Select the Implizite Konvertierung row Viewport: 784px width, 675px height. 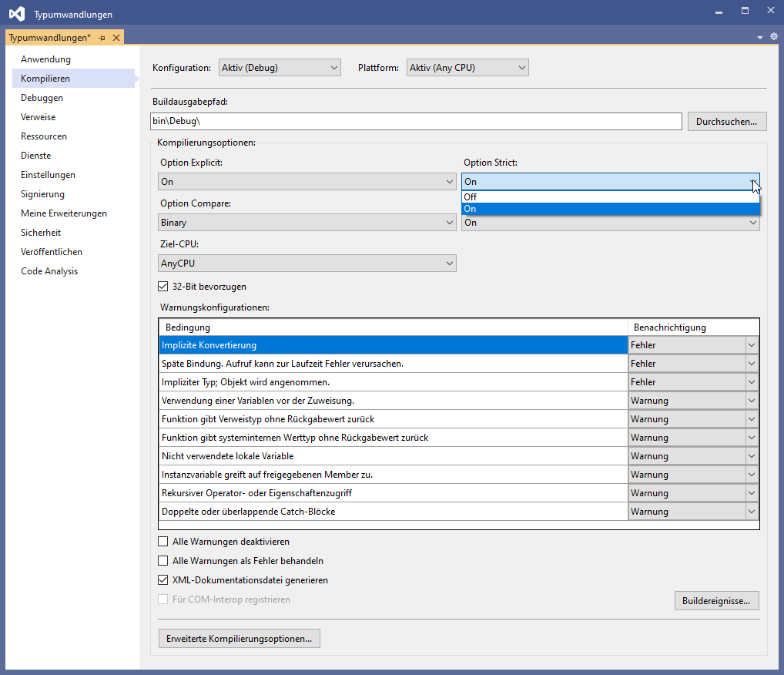[x=393, y=345]
